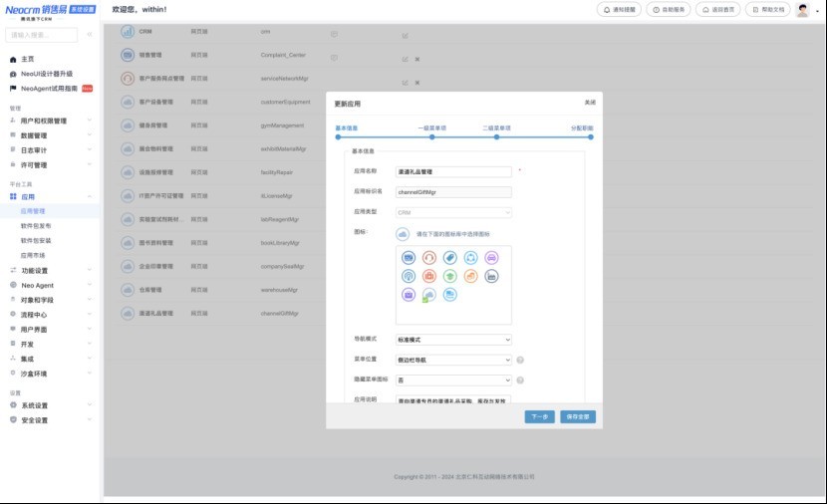
Task: Open NeoAgent试用指南 link
Action: click(49, 89)
